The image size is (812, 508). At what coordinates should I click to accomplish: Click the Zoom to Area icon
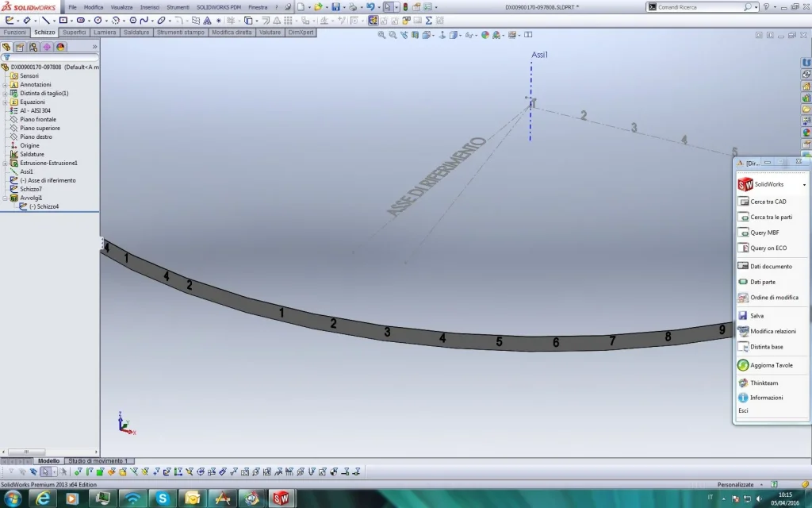coord(393,35)
